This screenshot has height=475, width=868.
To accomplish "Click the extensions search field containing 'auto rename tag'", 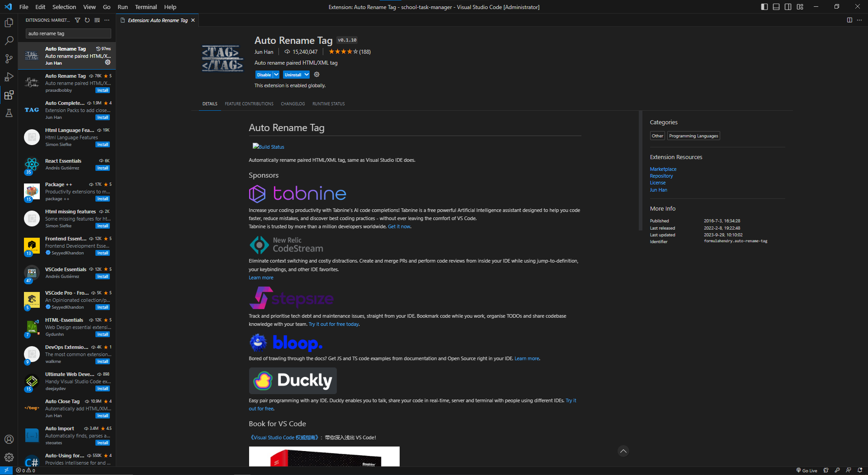I will tap(68, 33).
